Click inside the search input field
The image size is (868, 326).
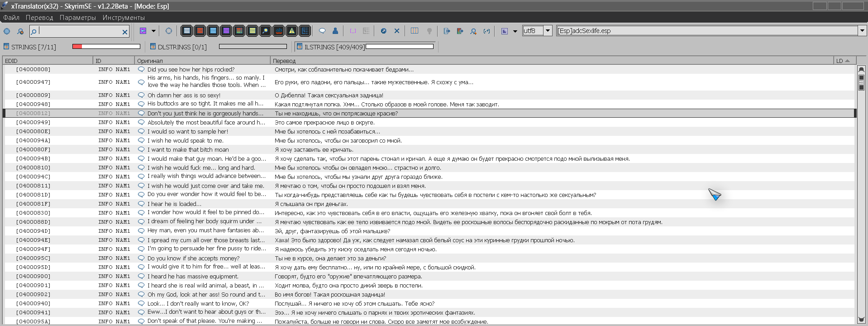tap(80, 31)
